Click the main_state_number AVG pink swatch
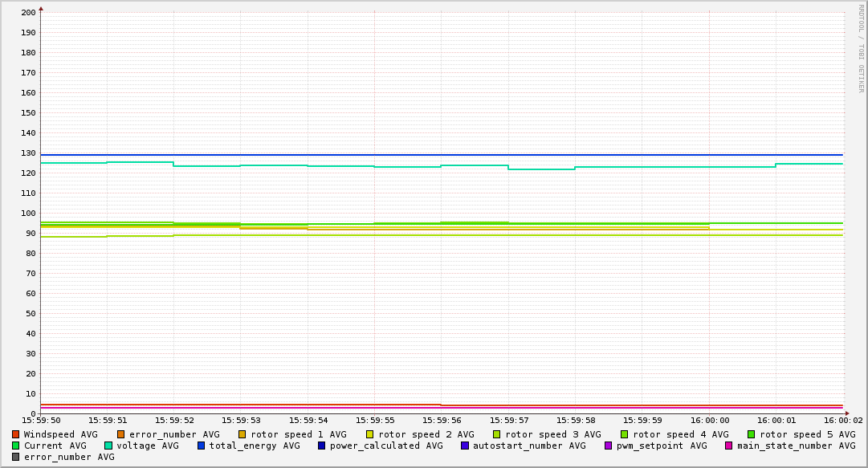The width and height of the screenshot is (868, 468). click(x=729, y=446)
